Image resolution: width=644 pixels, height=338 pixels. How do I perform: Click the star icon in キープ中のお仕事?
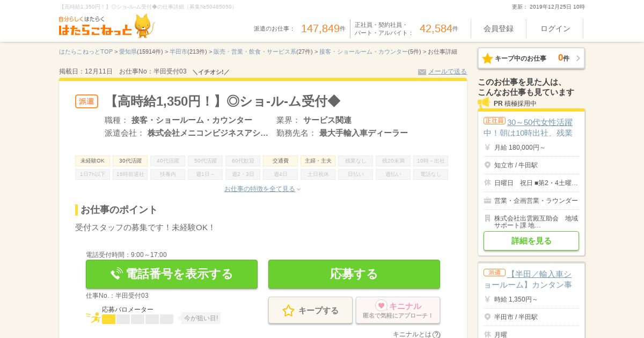tap(487, 58)
